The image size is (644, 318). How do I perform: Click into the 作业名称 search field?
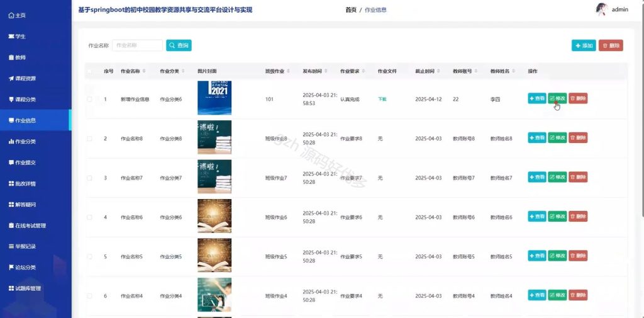(138, 45)
